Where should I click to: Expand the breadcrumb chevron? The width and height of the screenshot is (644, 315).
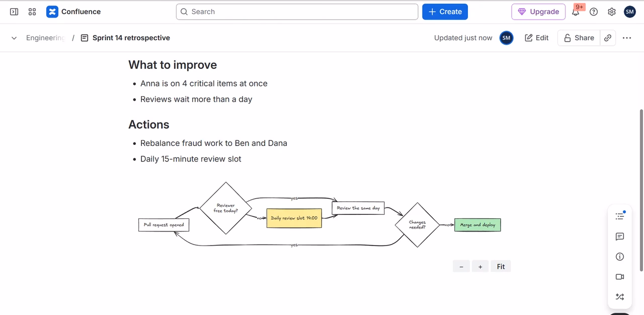pyautogui.click(x=14, y=38)
